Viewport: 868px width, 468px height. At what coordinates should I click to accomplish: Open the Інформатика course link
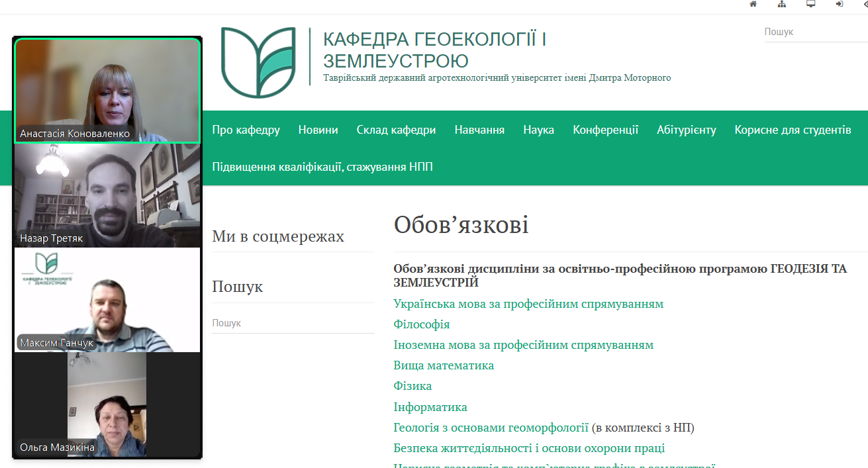pos(430,407)
